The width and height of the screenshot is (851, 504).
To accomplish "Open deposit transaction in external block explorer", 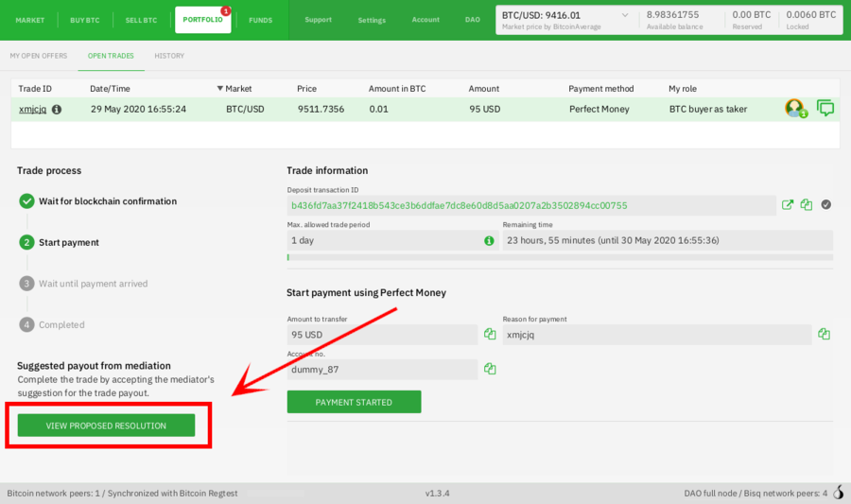I will pos(788,205).
